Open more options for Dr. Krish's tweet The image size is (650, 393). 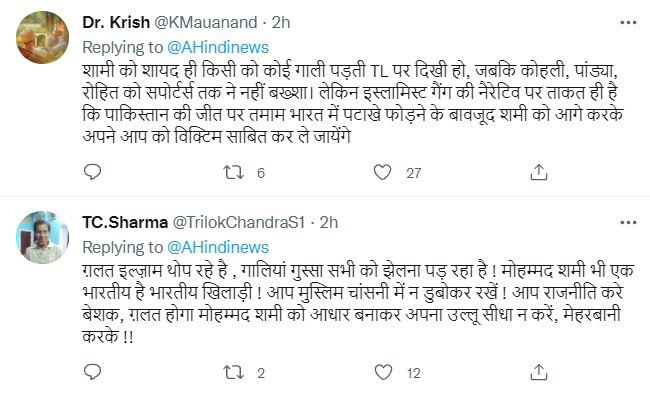pyautogui.click(x=628, y=22)
